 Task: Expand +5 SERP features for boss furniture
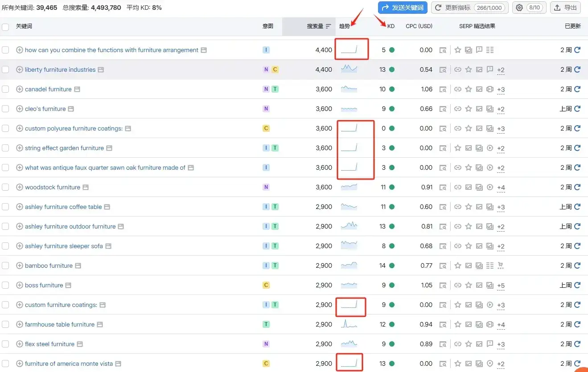click(x=501, y=286)
